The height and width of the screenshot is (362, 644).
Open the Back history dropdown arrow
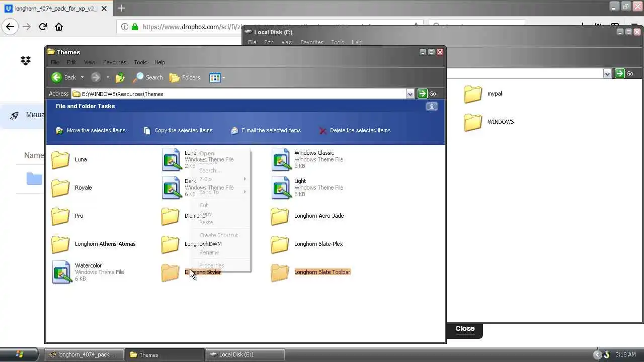click(82, 77)
